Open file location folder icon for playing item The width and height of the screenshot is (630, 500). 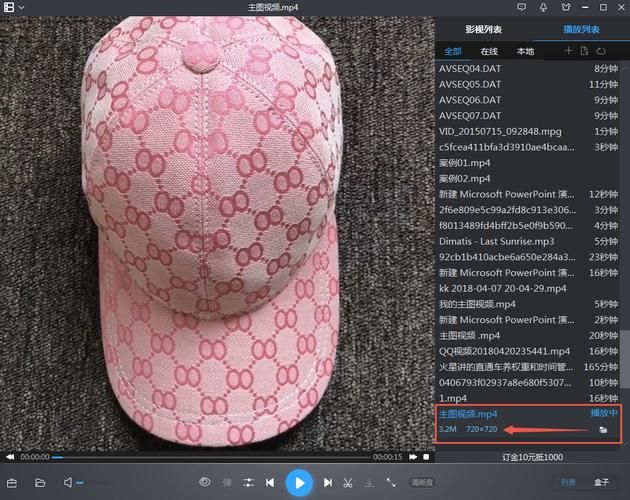tap(603, 430)
